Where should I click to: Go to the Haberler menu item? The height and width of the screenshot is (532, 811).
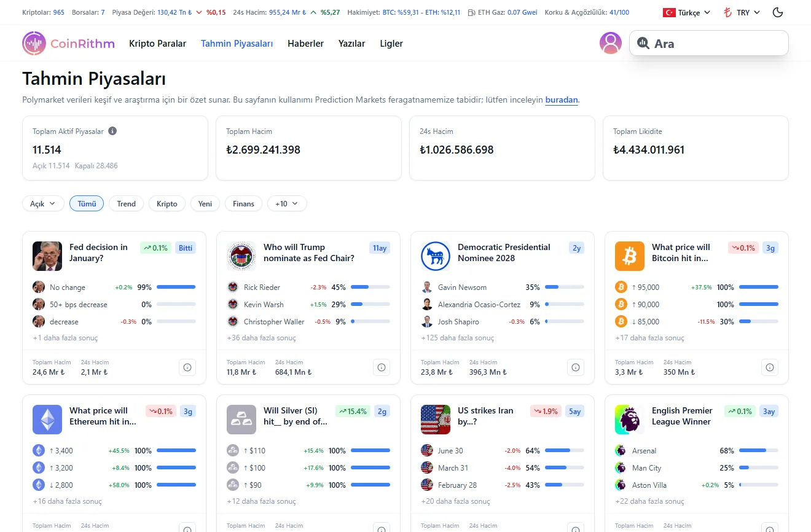coord(305,44)
